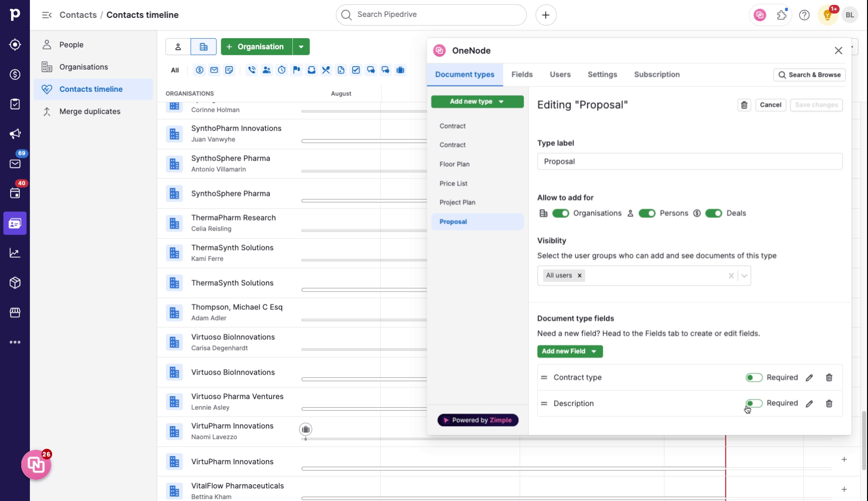Show All timeline activity types
Screen dimensions: 868x501
(x=175, y=70)
